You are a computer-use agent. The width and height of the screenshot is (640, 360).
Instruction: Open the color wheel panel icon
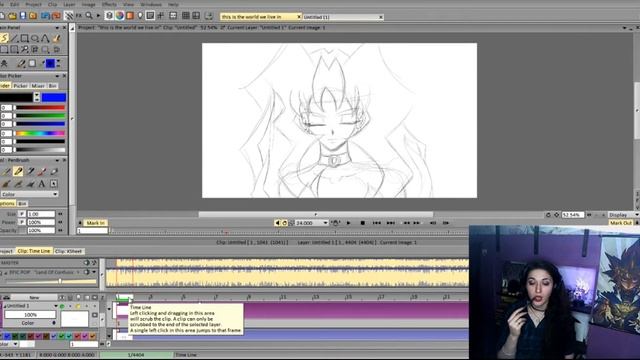[120, 16]
